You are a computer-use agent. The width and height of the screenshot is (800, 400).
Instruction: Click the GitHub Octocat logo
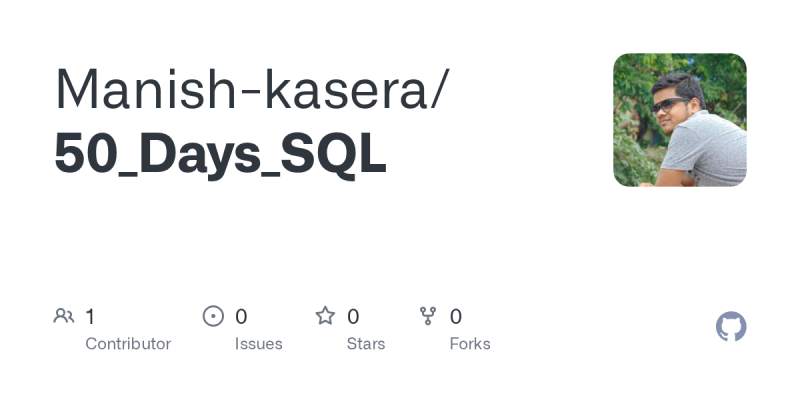(731, 327)
